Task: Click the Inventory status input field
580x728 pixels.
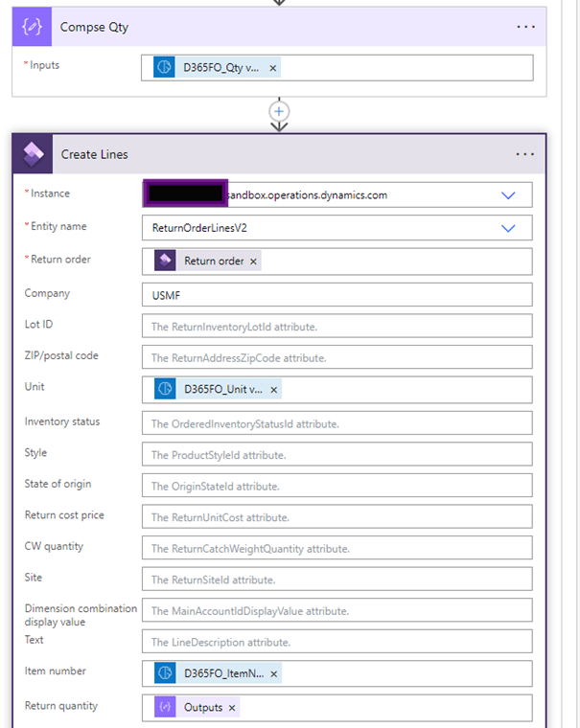Action: (336, 423)
